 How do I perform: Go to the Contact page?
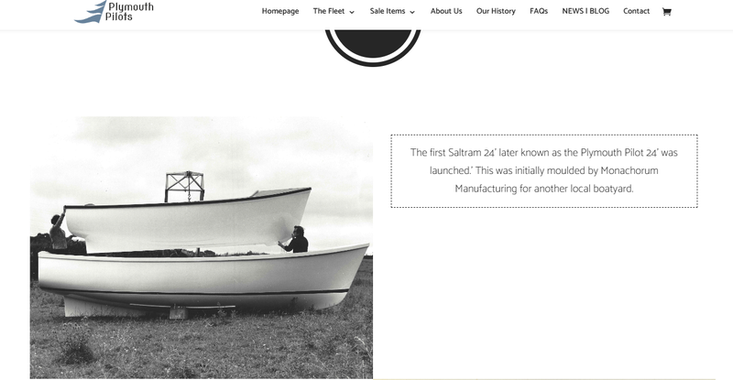tap(636, 11)
